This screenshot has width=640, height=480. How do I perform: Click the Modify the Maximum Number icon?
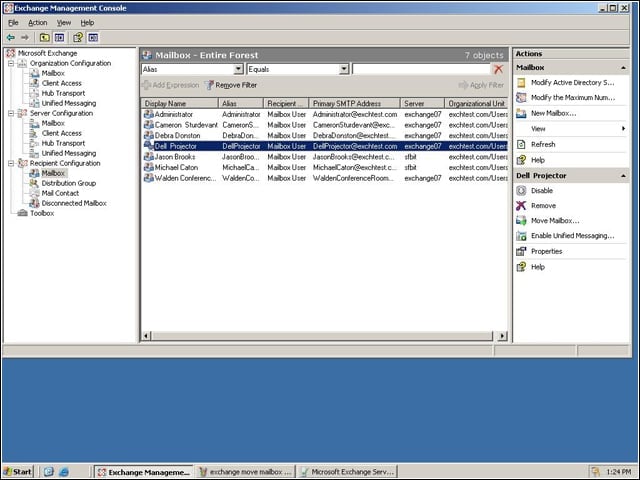point(521,98)
